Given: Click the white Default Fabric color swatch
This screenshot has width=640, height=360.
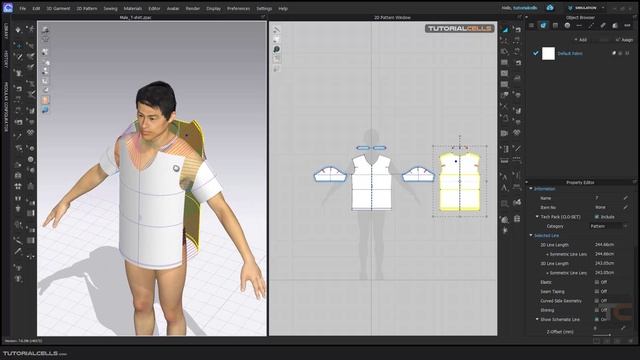Looking at the screenshot, I should tap(548, 53).
